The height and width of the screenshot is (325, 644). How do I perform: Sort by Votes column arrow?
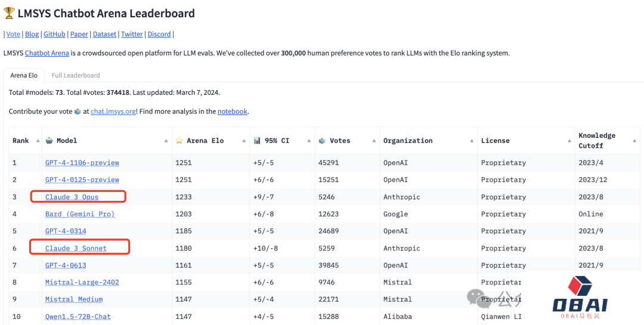374,141
